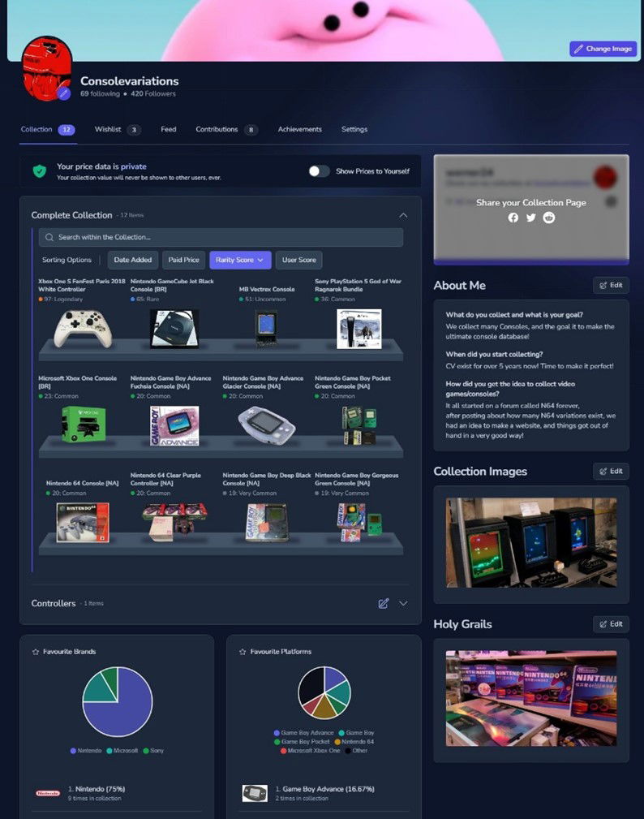Sort collection by Paid Price
Screen dimensions: 644x819
pos(183,260)
